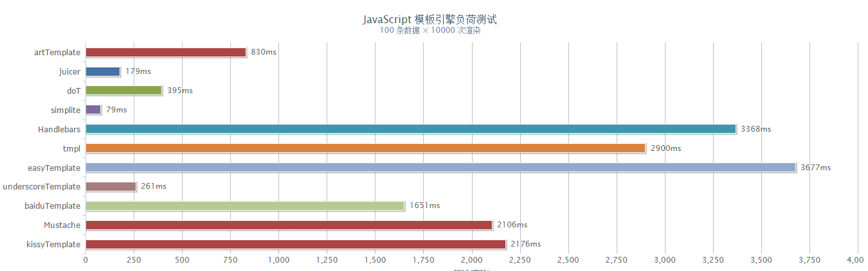
Task: Click the 3677ms data label
Action: point(815,168)
